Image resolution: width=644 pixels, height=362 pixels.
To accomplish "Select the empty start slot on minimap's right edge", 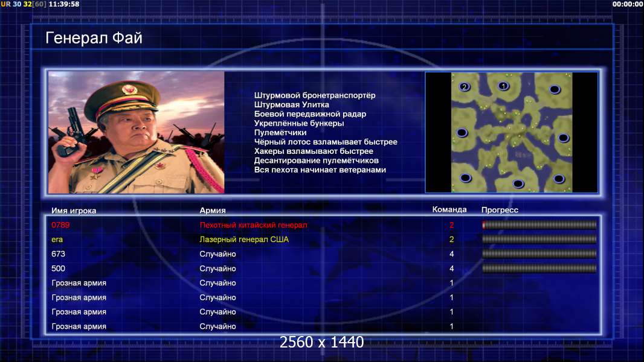I will coord(563,138).
